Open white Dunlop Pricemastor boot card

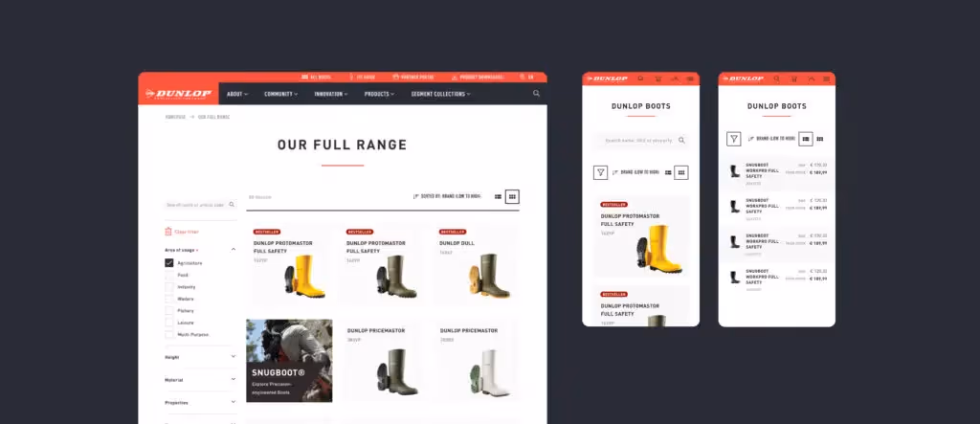point(475,361)
